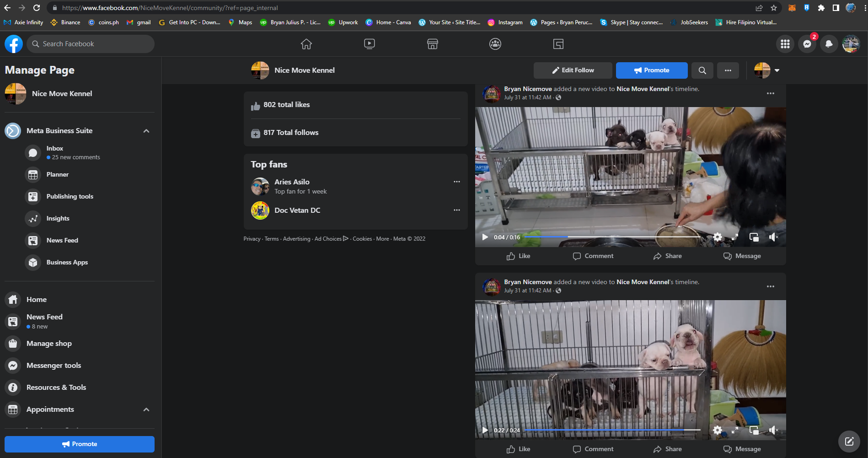The image size is (868, 458).
Task: Search the Nice Move Kennel page with magnifier
Action: 702,70
